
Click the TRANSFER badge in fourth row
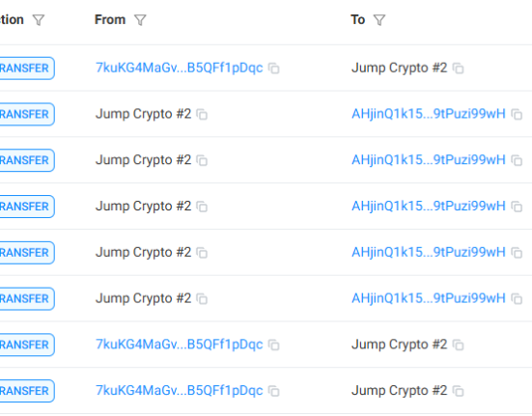click(27, 207)
